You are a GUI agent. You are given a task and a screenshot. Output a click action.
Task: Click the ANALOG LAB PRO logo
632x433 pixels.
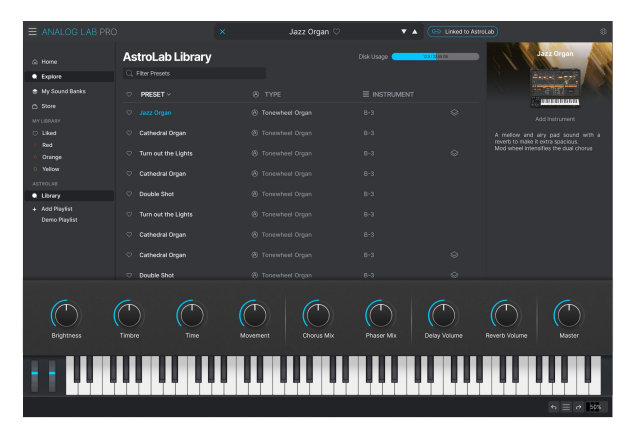click(x=79, y=32)
